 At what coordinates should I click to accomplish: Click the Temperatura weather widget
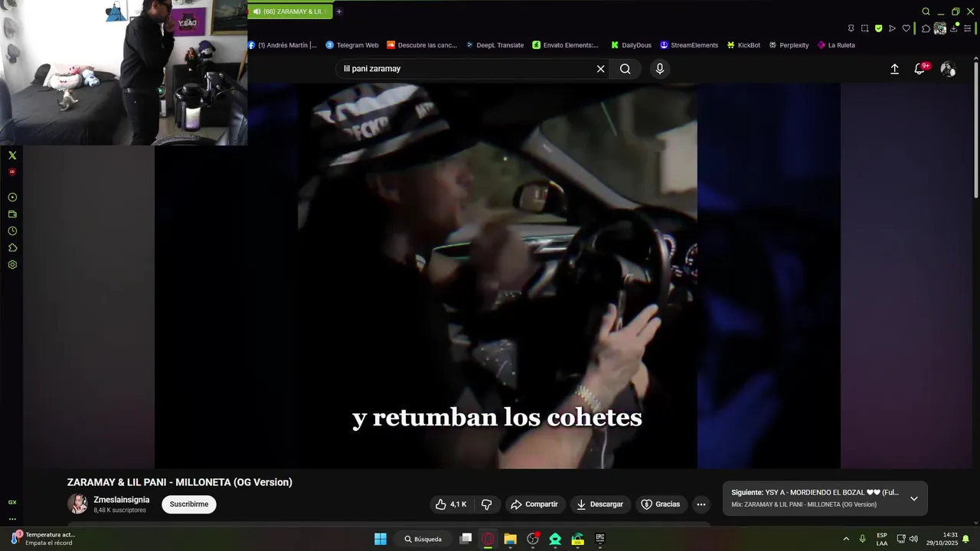coord(42,539)
